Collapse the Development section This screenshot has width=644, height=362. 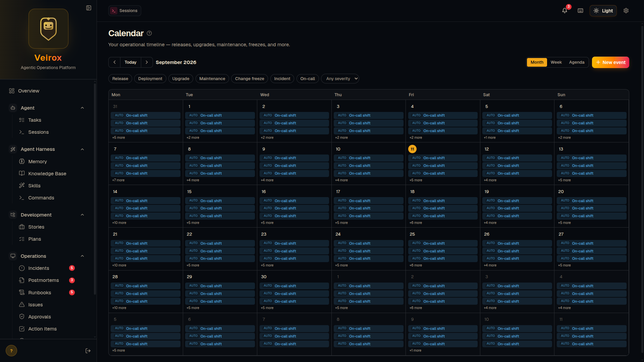point(82,215)
